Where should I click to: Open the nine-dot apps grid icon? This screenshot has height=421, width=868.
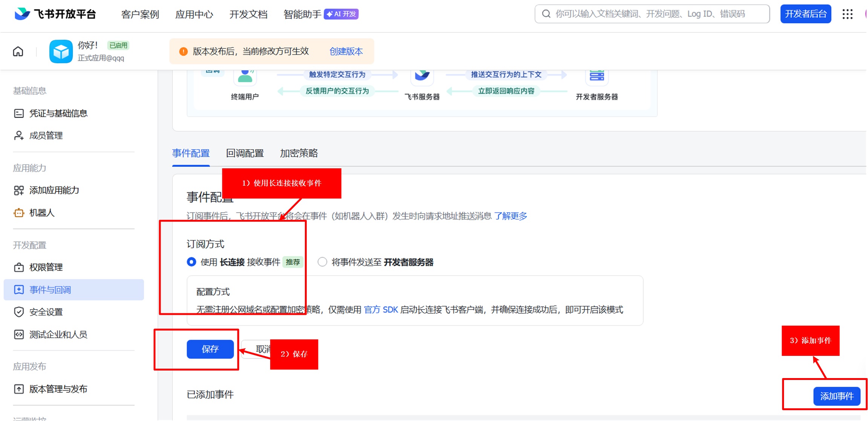(x=847, y=14)
